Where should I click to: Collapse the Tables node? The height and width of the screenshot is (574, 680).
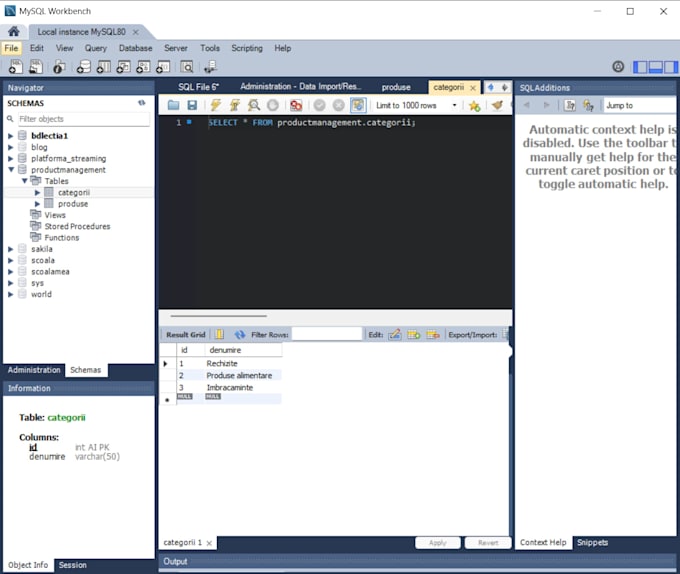[24, 181]
